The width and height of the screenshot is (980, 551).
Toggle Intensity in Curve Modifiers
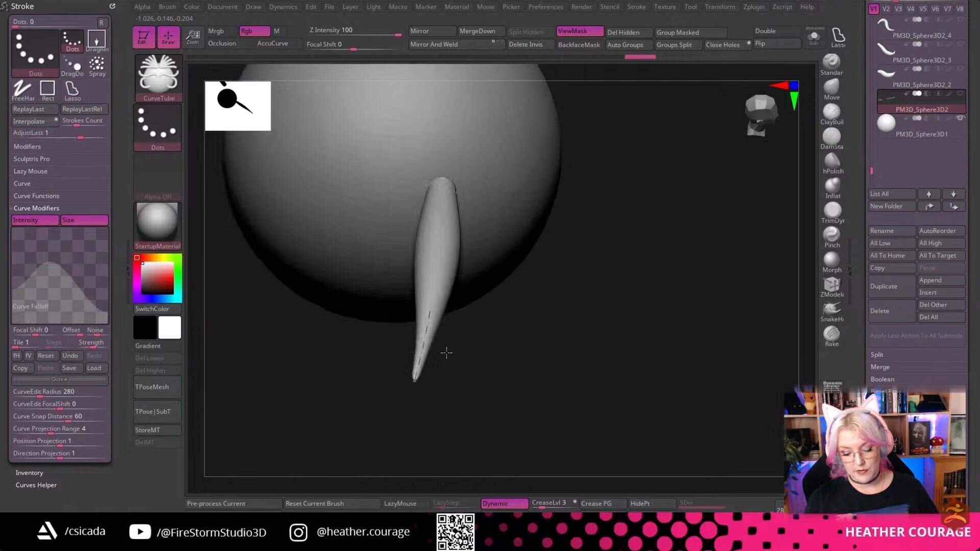pos(35,220)
